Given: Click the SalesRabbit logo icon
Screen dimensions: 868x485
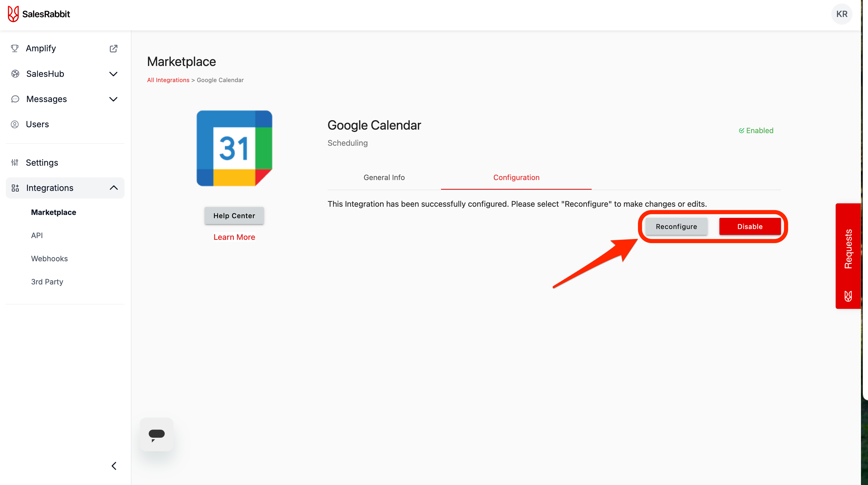Looking at the screenshot, I should (13, 14).
